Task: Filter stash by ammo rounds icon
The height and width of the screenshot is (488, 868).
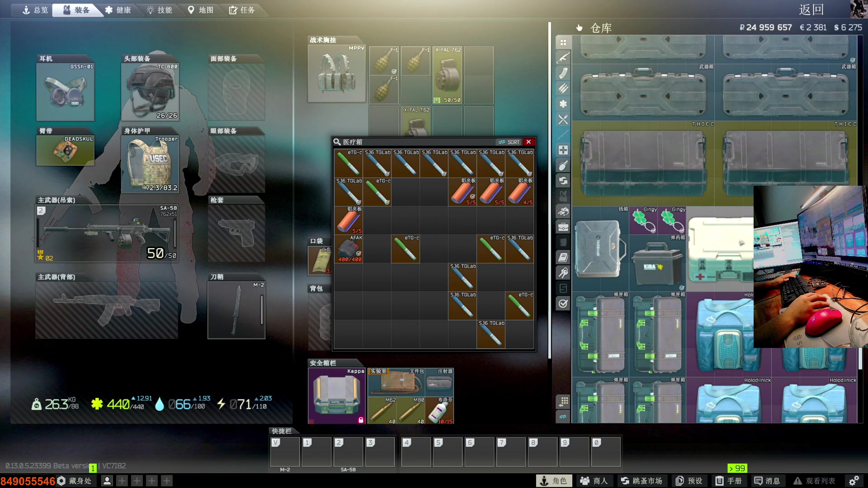Action: [563, 89]
